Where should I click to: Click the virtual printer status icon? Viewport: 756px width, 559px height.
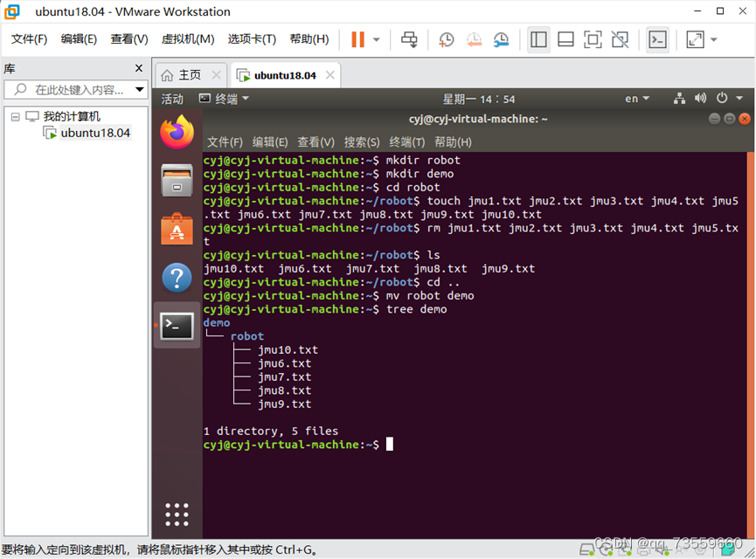point(642,550)
